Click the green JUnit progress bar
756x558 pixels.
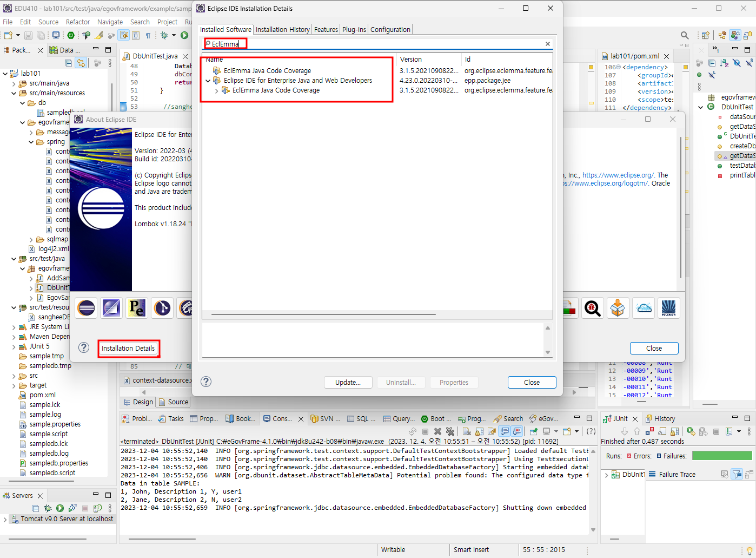tap(722, 456)
